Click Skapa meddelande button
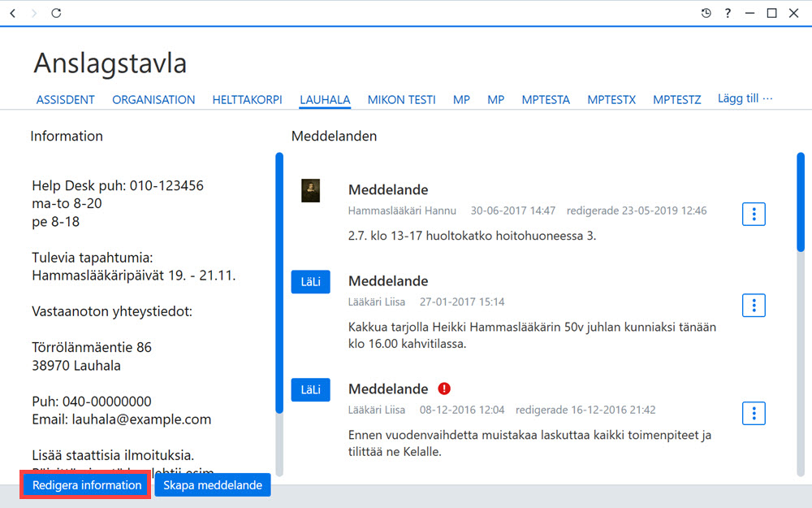This screenshot has width=812, height=508. 213,485
